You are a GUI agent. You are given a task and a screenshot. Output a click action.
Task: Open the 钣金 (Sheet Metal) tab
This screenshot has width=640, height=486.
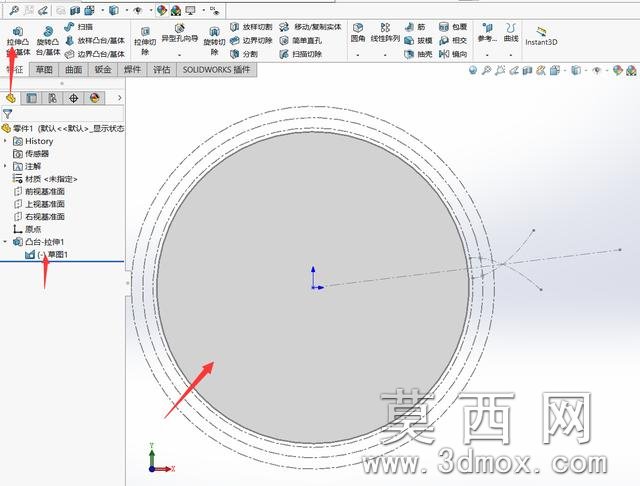103,70
